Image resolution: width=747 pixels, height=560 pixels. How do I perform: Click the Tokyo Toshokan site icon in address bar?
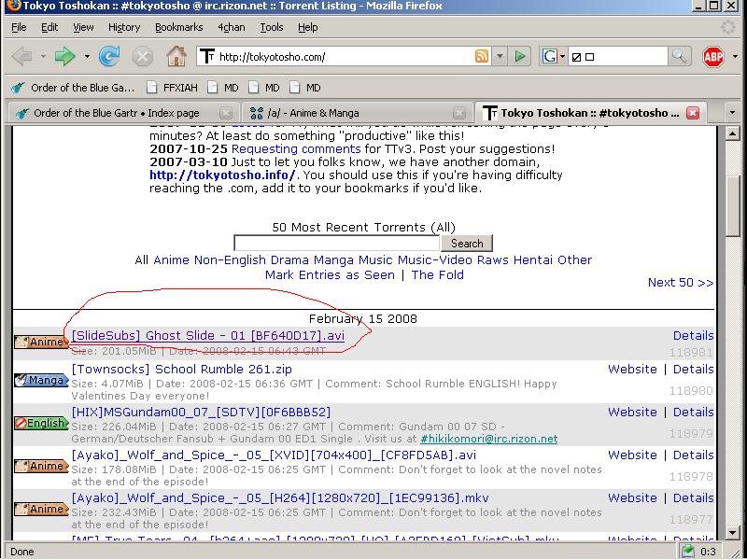coord(206,57)
